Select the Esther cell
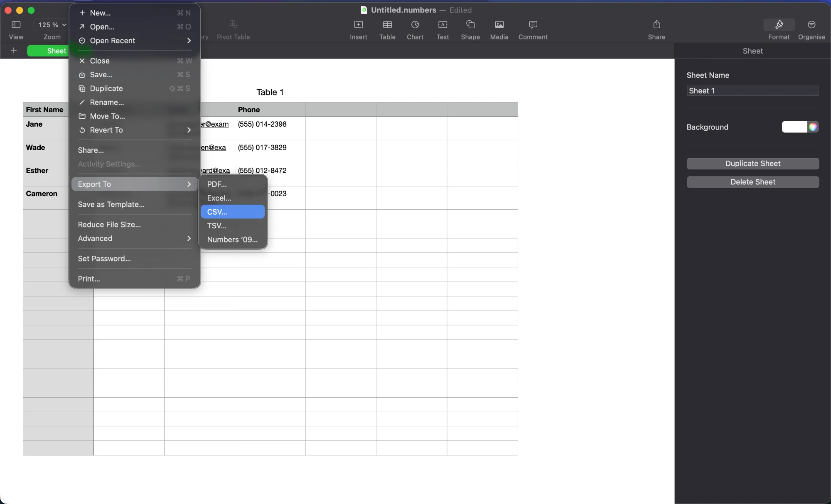The height and width of the screenshot is (504, 831). (x=46, y=174)
